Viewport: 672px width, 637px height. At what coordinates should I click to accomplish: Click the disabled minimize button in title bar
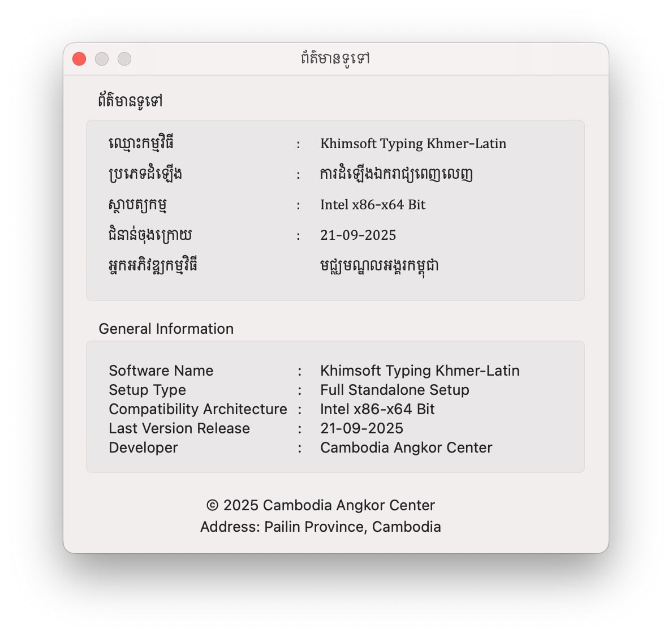click(x=102, y=59)
